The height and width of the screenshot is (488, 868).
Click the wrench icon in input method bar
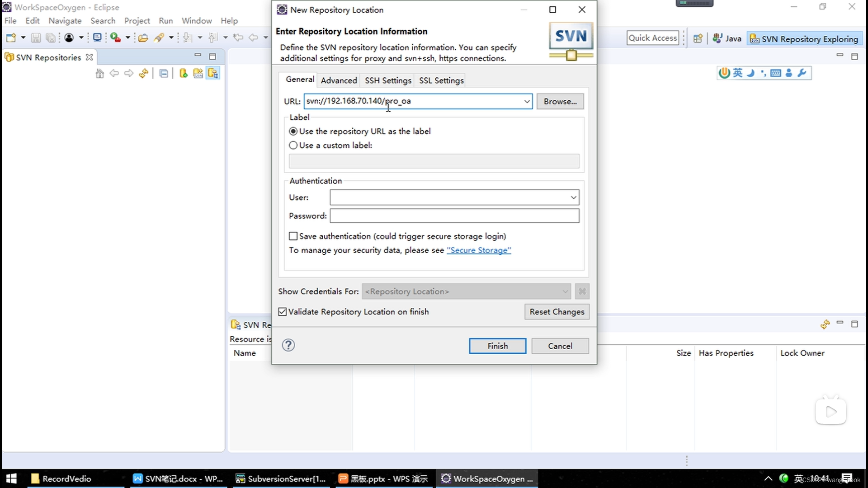[x=802, y=73]
